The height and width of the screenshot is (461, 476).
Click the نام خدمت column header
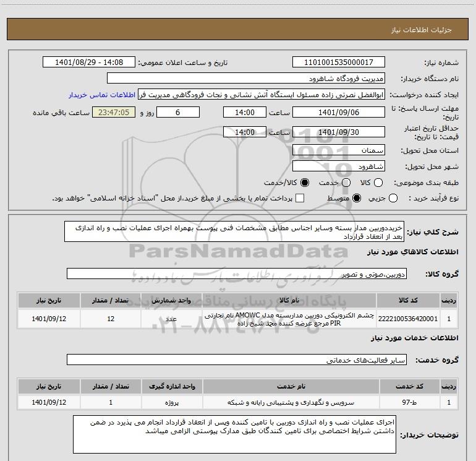291,386
